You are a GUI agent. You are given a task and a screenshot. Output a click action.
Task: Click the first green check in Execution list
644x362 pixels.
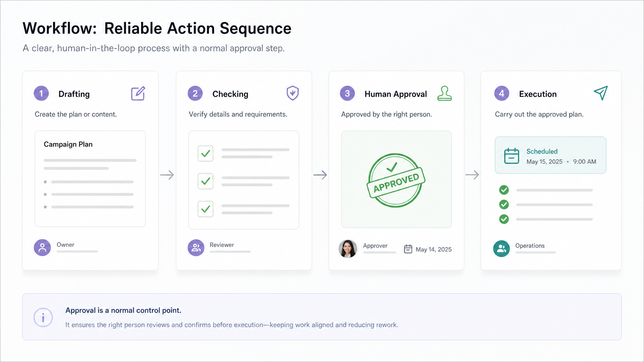tap(504, 190)
